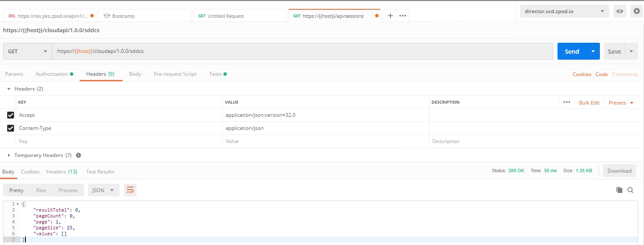Open the JSON format dropdown
Image resolution: width=644 pixels, height=245 pixels.
[x=103, y=190]
